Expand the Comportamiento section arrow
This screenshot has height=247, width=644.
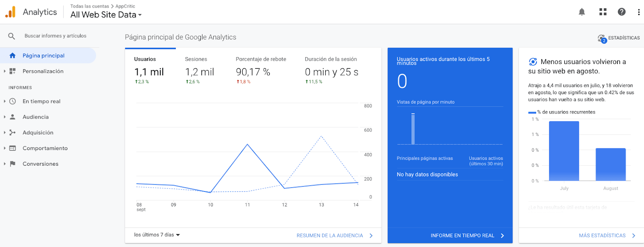[x=4, y=148]
